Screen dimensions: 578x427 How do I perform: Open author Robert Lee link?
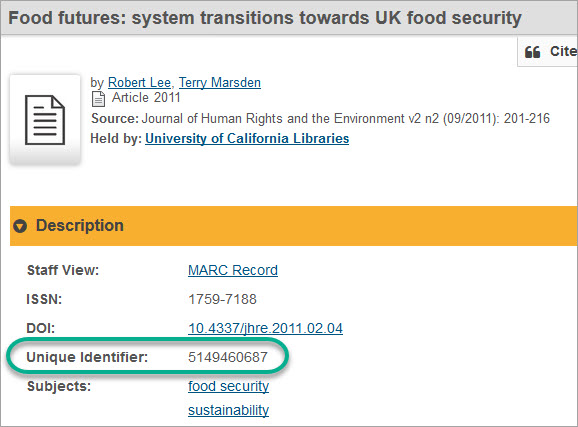coord(139,82)
